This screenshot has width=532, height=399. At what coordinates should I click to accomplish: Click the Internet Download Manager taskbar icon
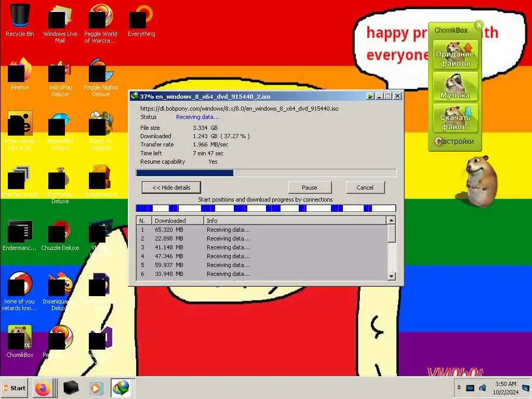pos(122,388)
